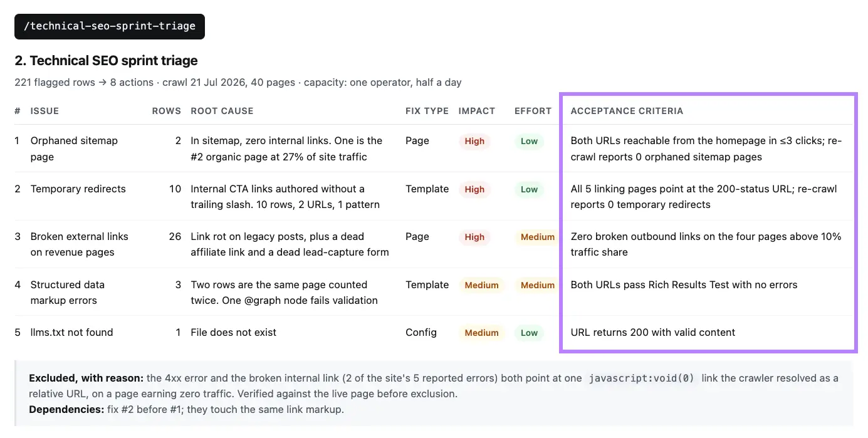The height and width of the screenshot is (438, 868).
Task: Click the High impact badge for Temporary redirects
Action: coord(474,189)
